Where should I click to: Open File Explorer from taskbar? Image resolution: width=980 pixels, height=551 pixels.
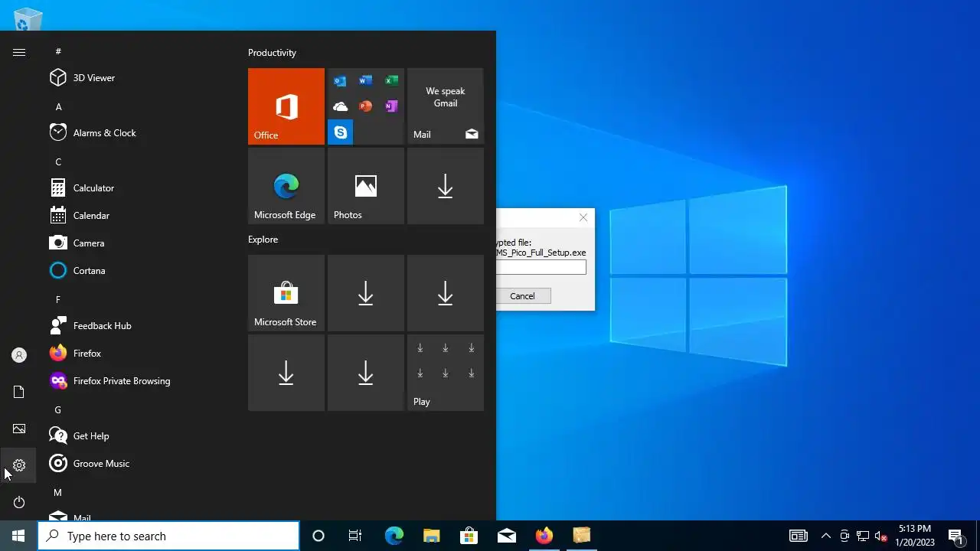pos(431,536)
